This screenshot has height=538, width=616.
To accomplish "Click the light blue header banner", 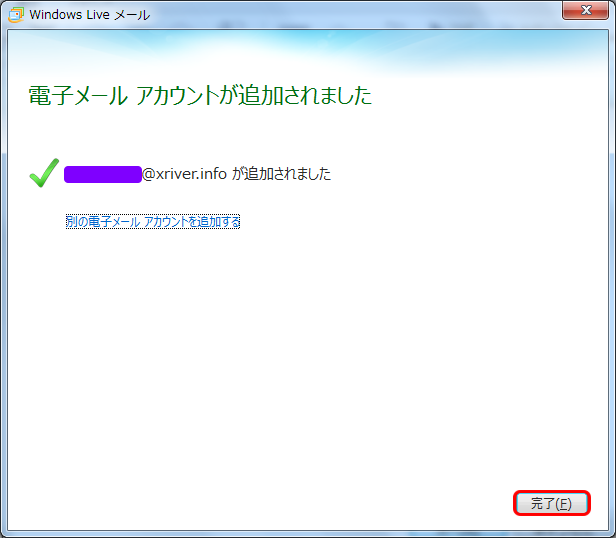I will (400, 52).
